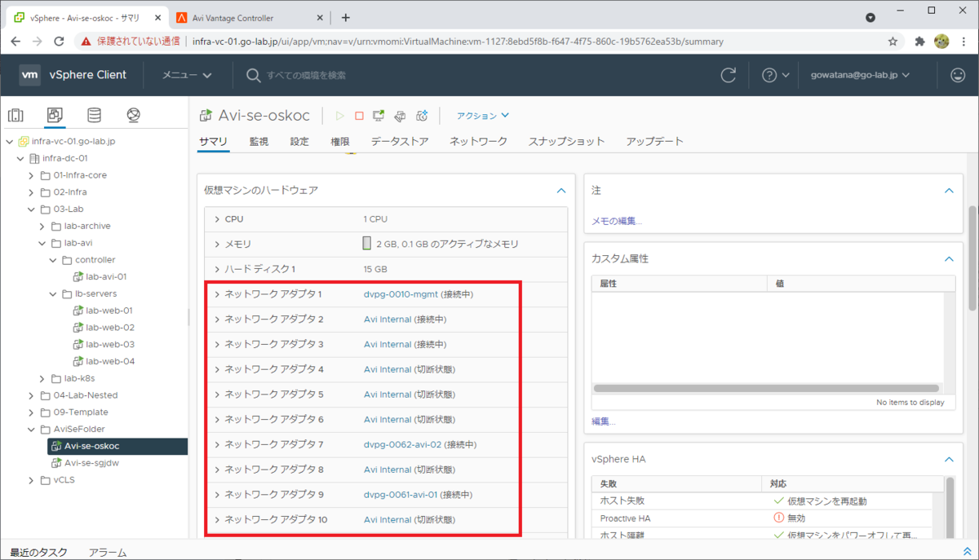Click メモの編集... link
Image resolution: width=979 pixels, height=560 pixels.
tap(617, 221)
